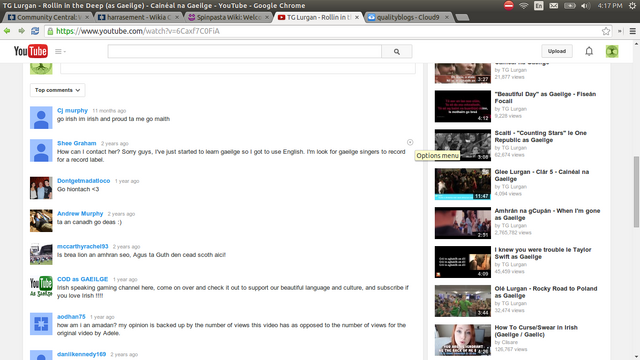Open Glee Lurgan - Clár 5 thumbnail
The image size is (640, 360).
463,184
